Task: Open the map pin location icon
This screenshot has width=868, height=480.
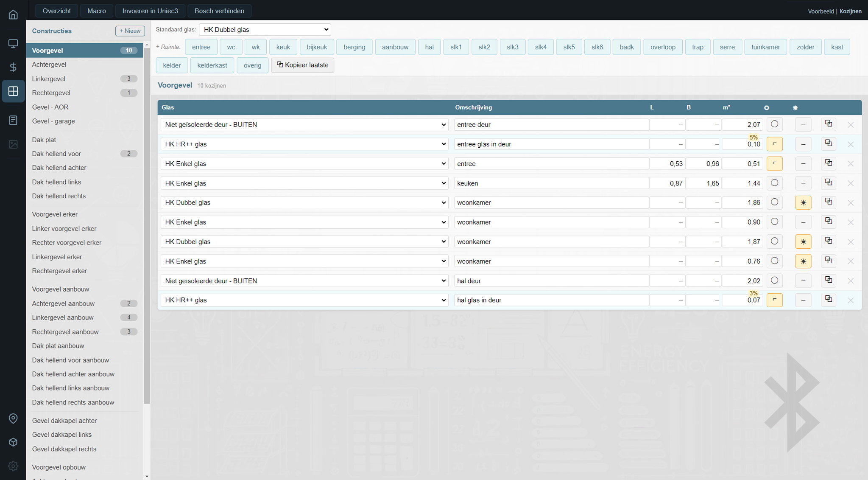Action: tap(13, 418)
